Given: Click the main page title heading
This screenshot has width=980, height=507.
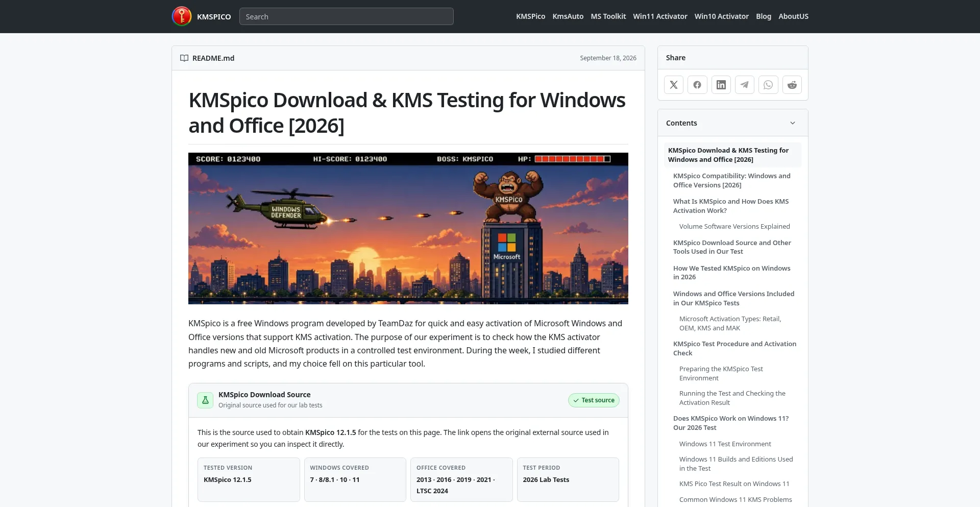Looking at the screenshot, I should 407,113.
